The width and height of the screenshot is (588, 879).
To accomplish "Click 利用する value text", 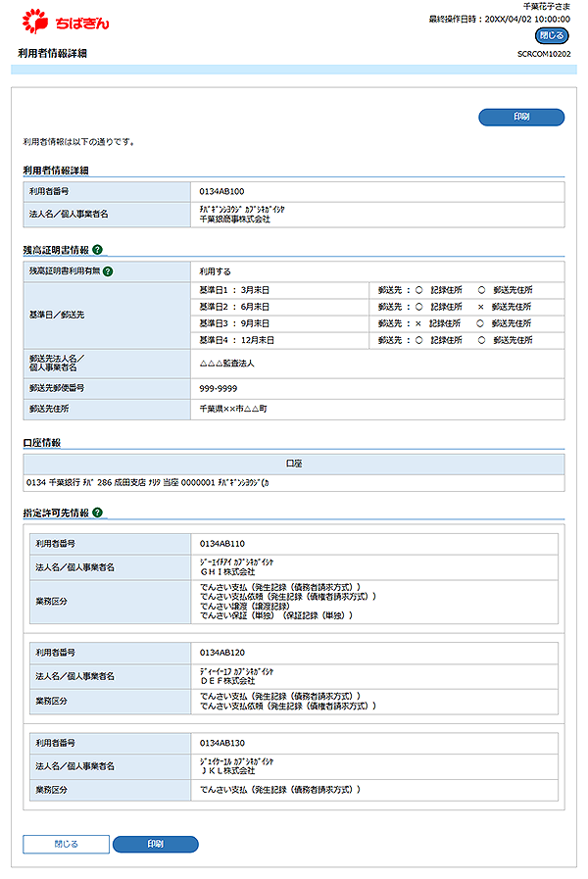I will click(215, 271).
